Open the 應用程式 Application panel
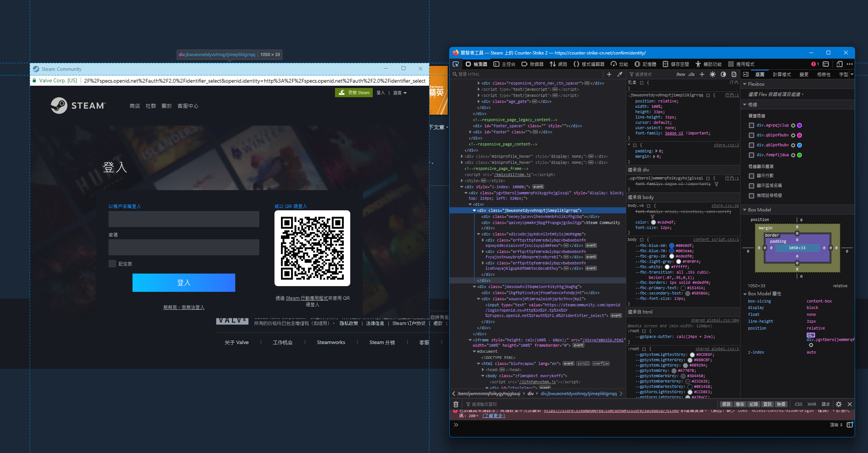The height and width of the screenshot is (453, 868). [741, 64]
